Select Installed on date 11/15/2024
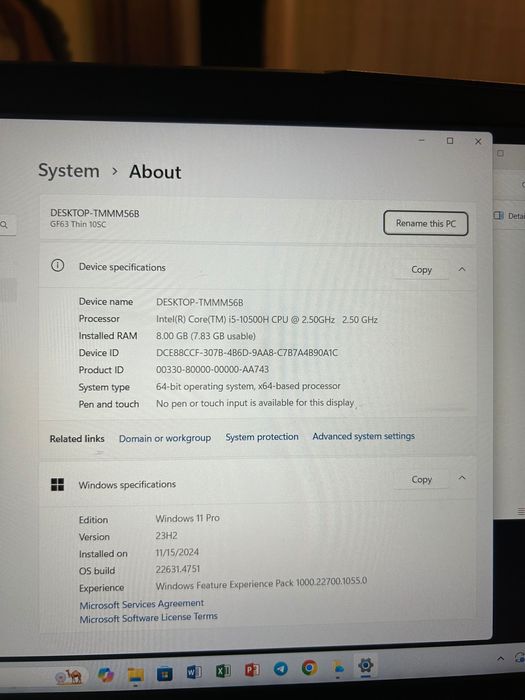525x700 pixels. point(177,552)
